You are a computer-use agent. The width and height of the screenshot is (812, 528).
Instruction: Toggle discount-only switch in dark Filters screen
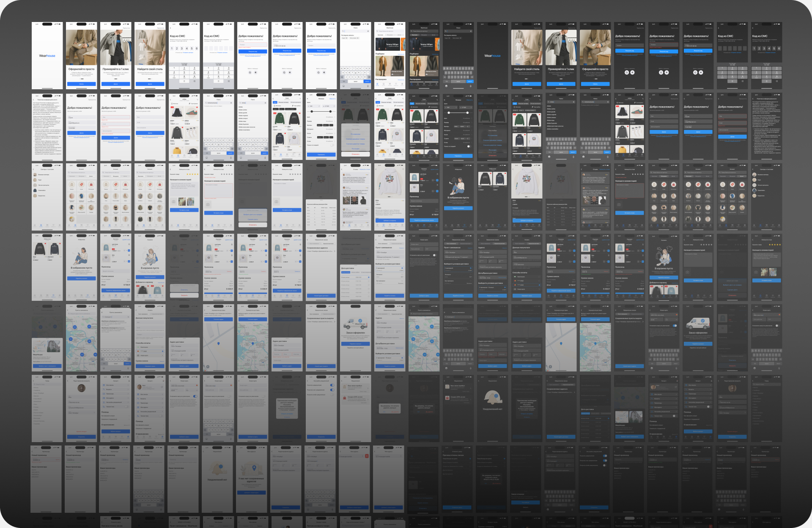(x=468, y=146)
